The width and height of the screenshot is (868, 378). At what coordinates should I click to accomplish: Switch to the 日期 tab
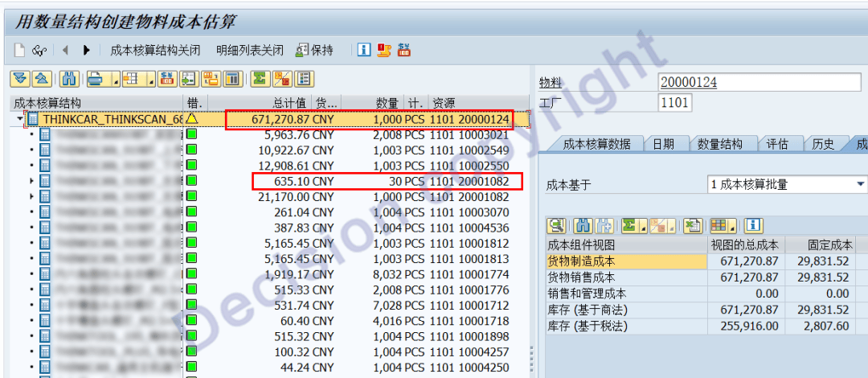[x=663, y=144]
